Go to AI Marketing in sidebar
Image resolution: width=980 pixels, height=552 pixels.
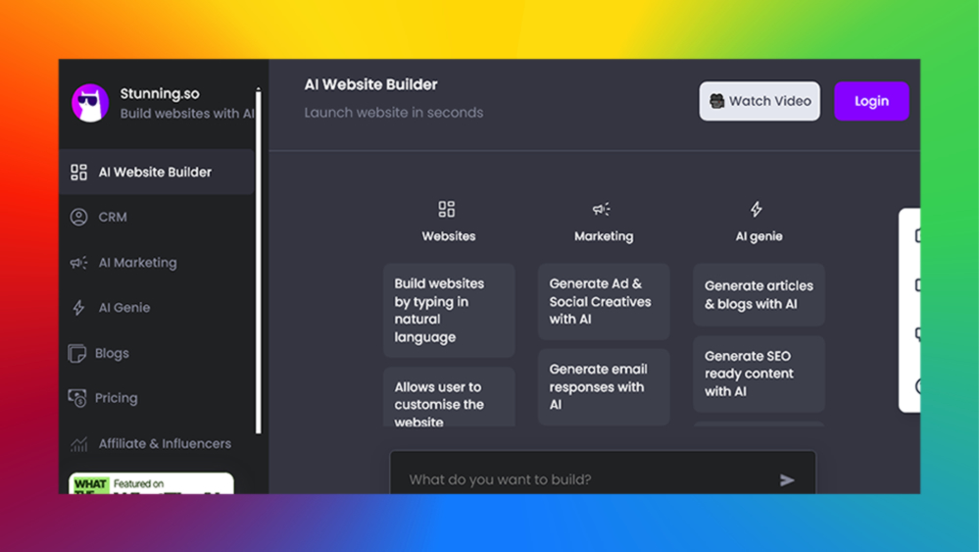tap(157, 263)
